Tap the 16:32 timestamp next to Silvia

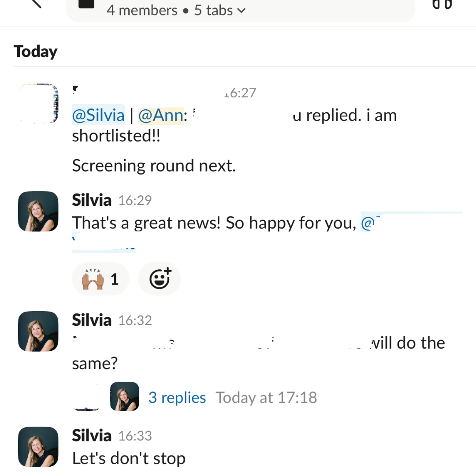click(x=135, y=320)
